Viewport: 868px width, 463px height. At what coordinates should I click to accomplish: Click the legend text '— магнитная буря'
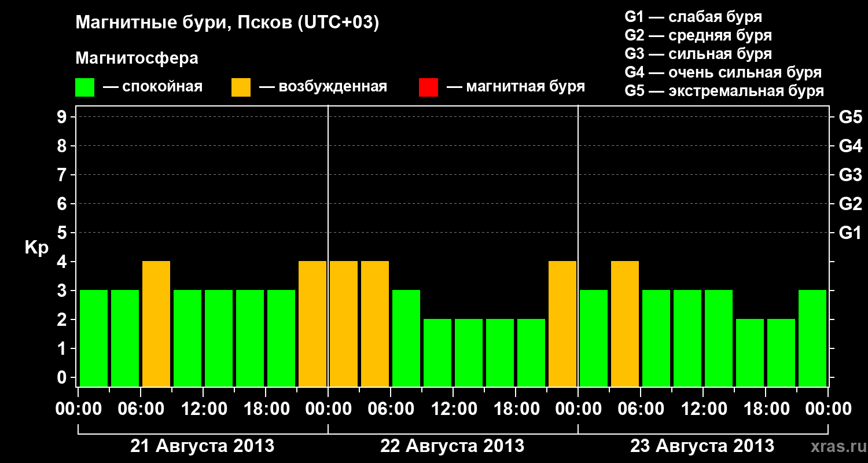coord(516,87)
